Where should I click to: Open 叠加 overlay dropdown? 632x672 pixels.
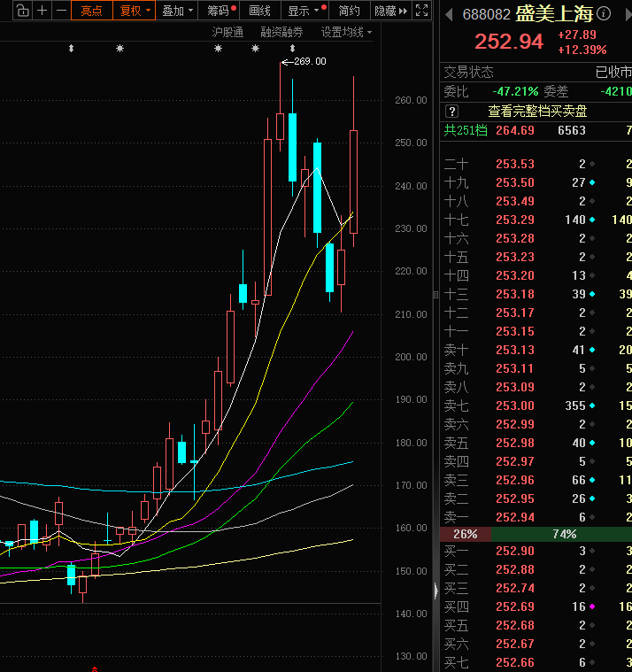[177, 11]
